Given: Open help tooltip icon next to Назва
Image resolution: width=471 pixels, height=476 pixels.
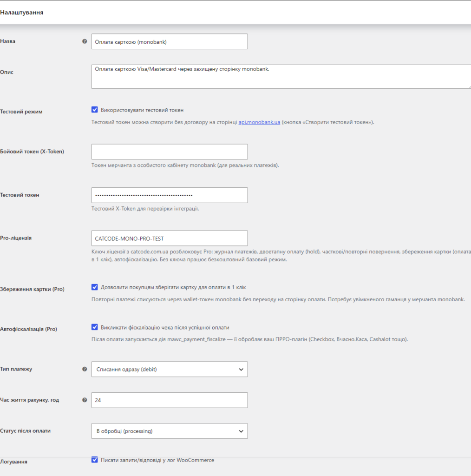Looking at the screenshot, I should click(x=85, y=41).
